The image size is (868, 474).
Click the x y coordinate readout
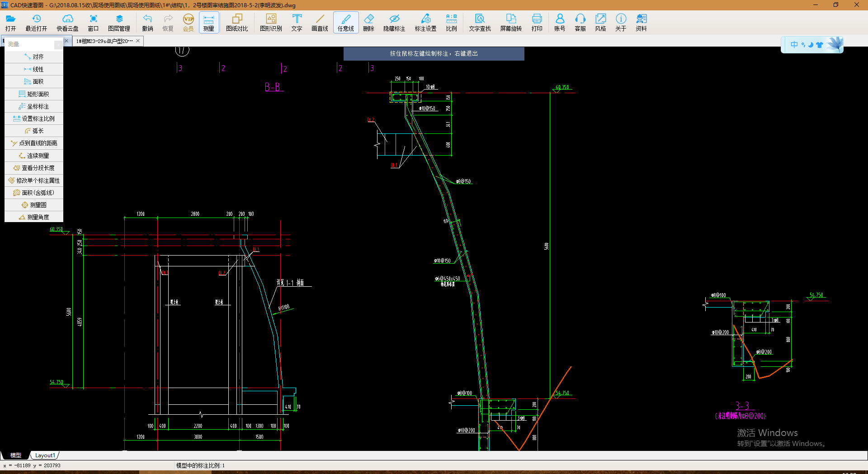(32, 465)
